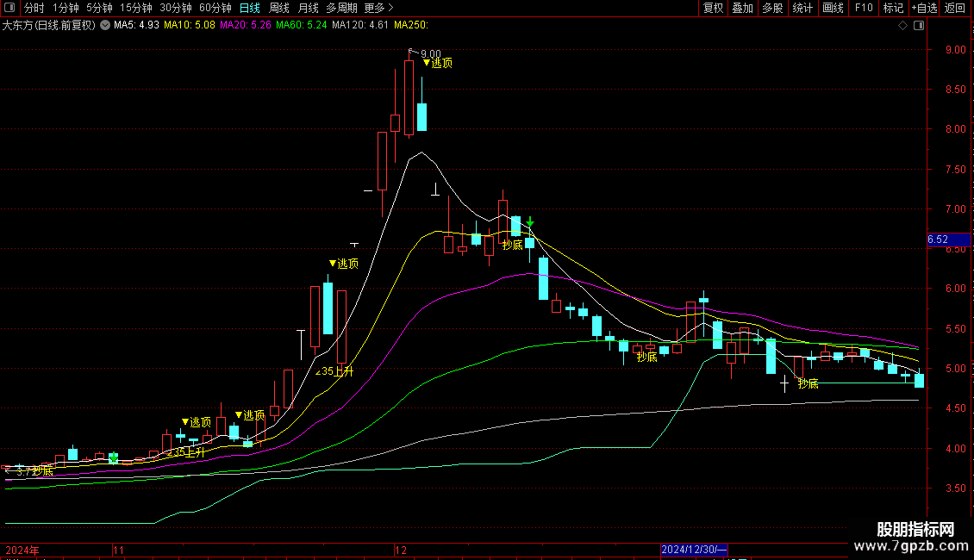Click the diamond icon at top right
Image resolution: width=974 pixels, height=560 pixels.
click(902, 26)
